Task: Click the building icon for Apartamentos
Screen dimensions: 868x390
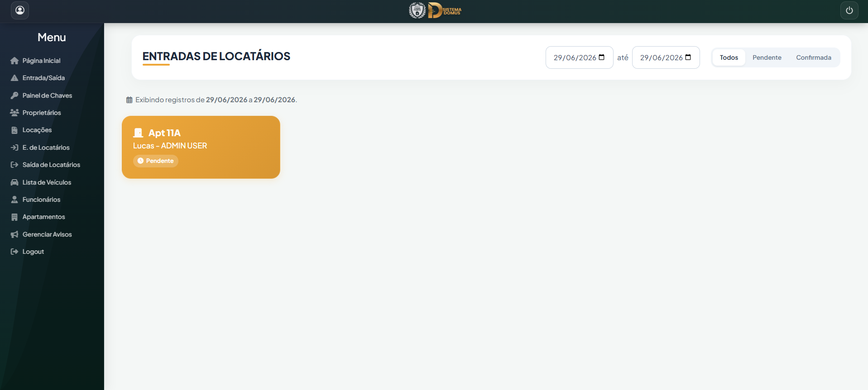Action: (14, 217)
